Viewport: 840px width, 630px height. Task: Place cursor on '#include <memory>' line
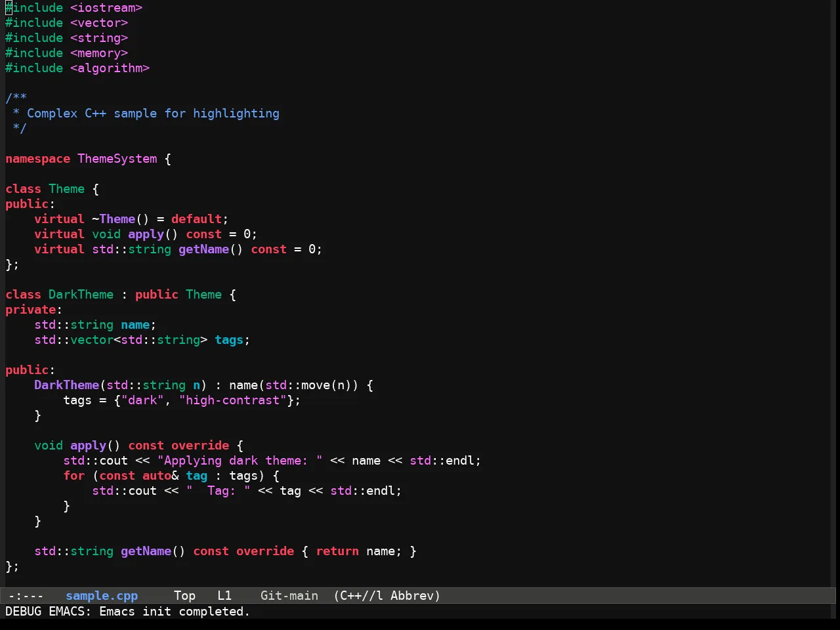[67, 53]
